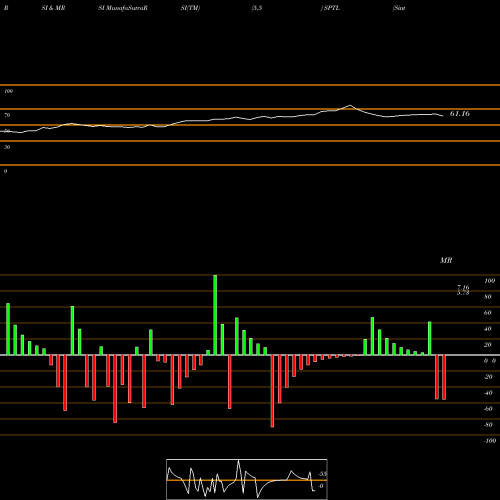
Task: Click the MR axis label 100
Action: [x=490, y=281]
